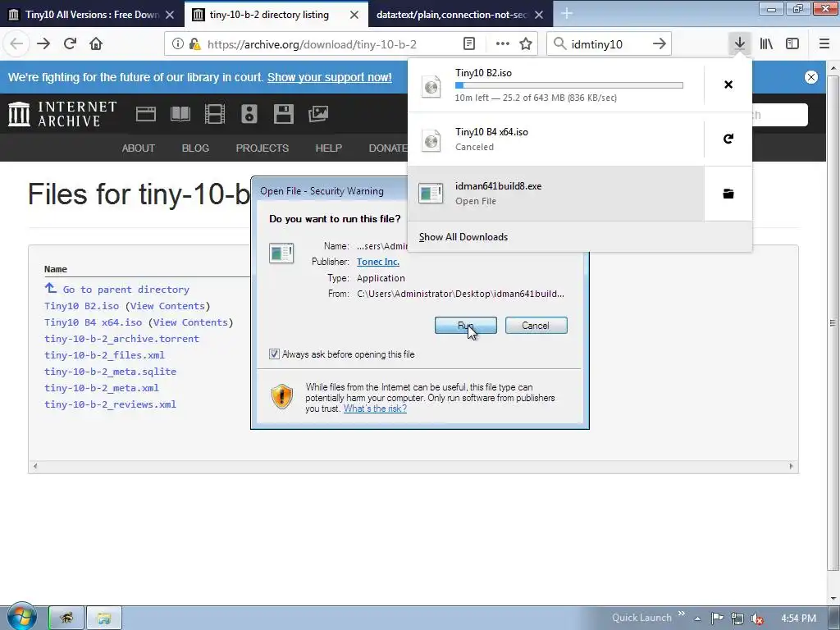Open ABOUT in the navigation menu
The height and width of the screenshot is (630, 840).
click(x=138, y=148)
